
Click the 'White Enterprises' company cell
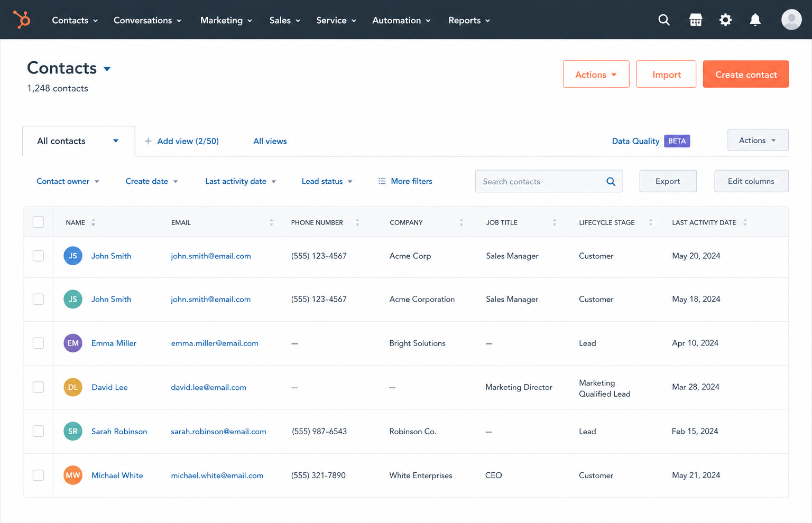pos(421,475)
